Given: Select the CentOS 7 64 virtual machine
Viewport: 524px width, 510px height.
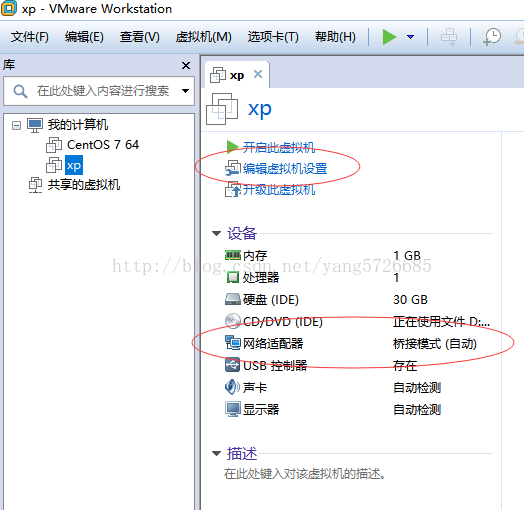Looking at the screenshot, I should pos(103,145).
